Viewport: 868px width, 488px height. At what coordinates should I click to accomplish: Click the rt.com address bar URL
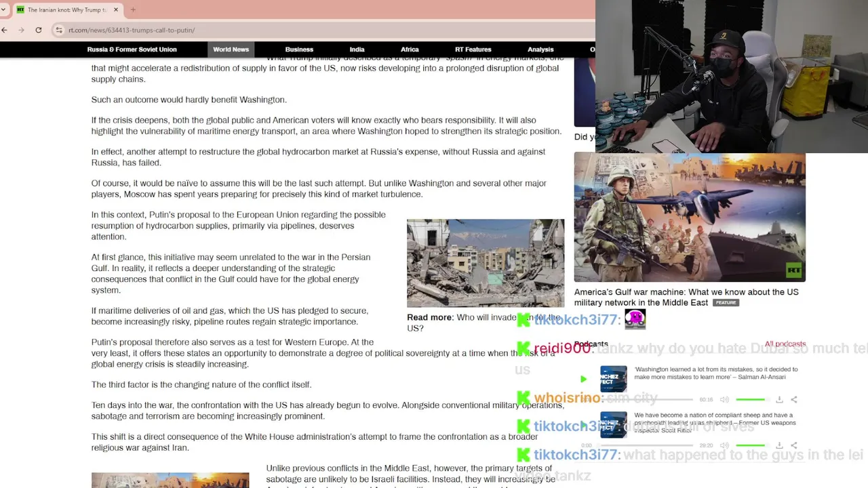click(132, 30)
